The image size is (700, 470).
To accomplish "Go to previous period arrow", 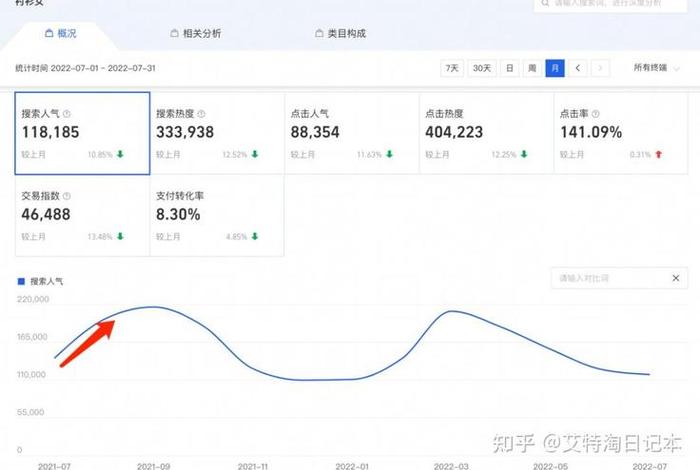I will 578,68.
